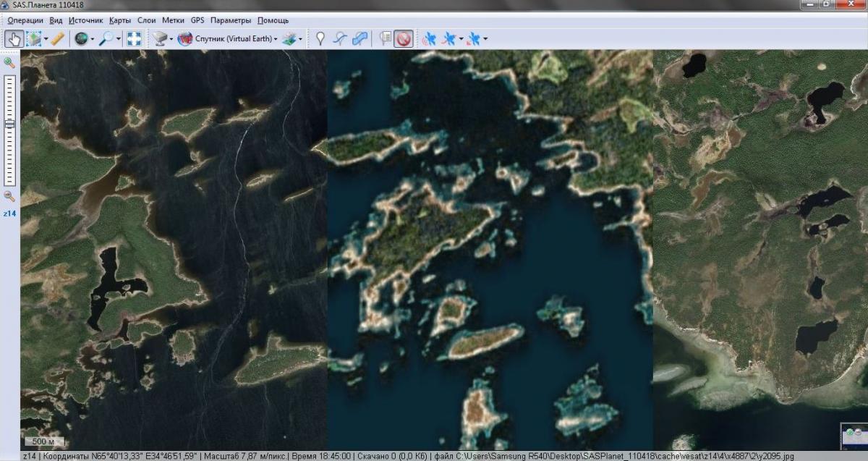Click the GPS receiver connect icon
This screenshot has height=461, width=868.
(x=429, y=39)
